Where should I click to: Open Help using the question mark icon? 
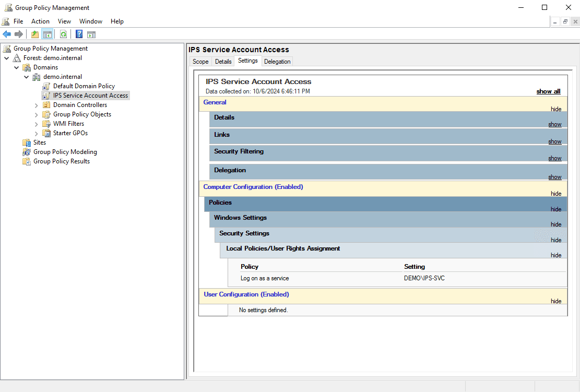click(x=79, y=34)
